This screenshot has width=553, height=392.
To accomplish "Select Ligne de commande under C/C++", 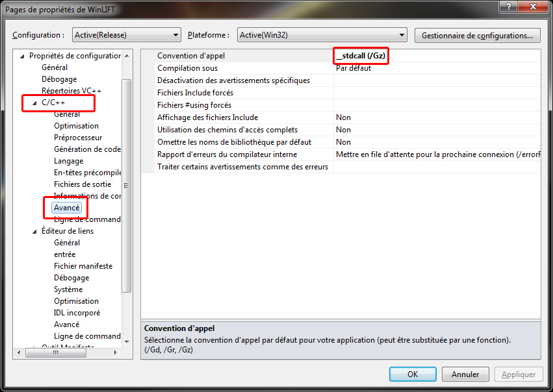I will pos(87,219).
